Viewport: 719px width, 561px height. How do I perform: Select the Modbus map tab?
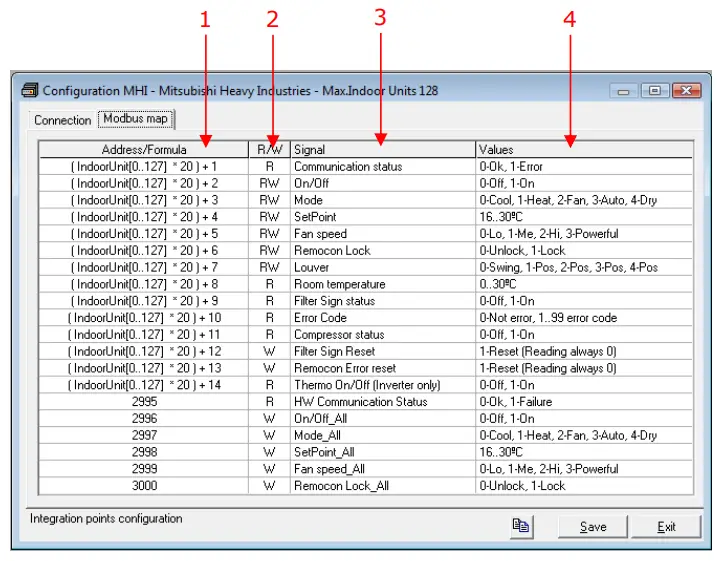point(135,119)
